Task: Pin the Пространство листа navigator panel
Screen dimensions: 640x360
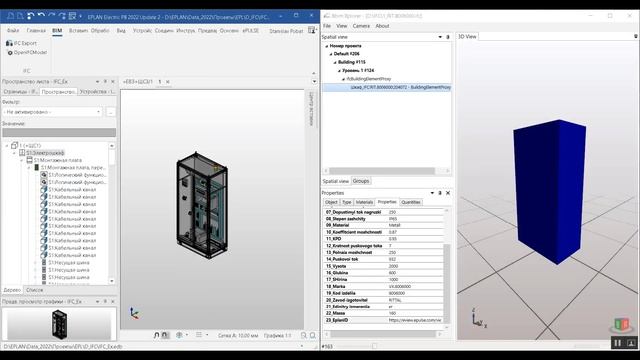Action: coord(105,82)
